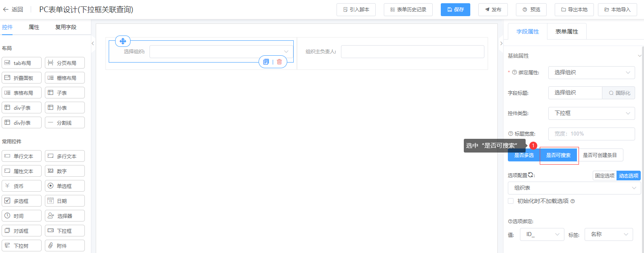Screen dimensions: 644x253
Task: Delete the selected 选择组织 field
Action: [x=279, y=62]
